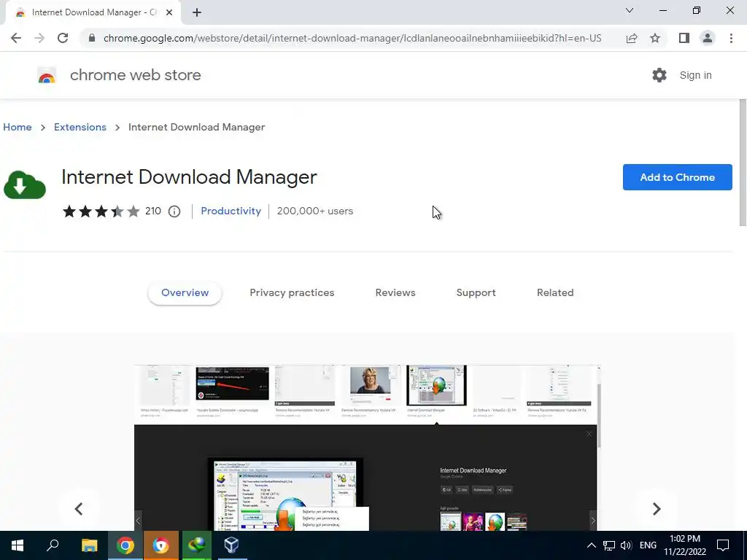Click the address bar URL
Screen dimensions: 747x560
click(x=352, y=38)
